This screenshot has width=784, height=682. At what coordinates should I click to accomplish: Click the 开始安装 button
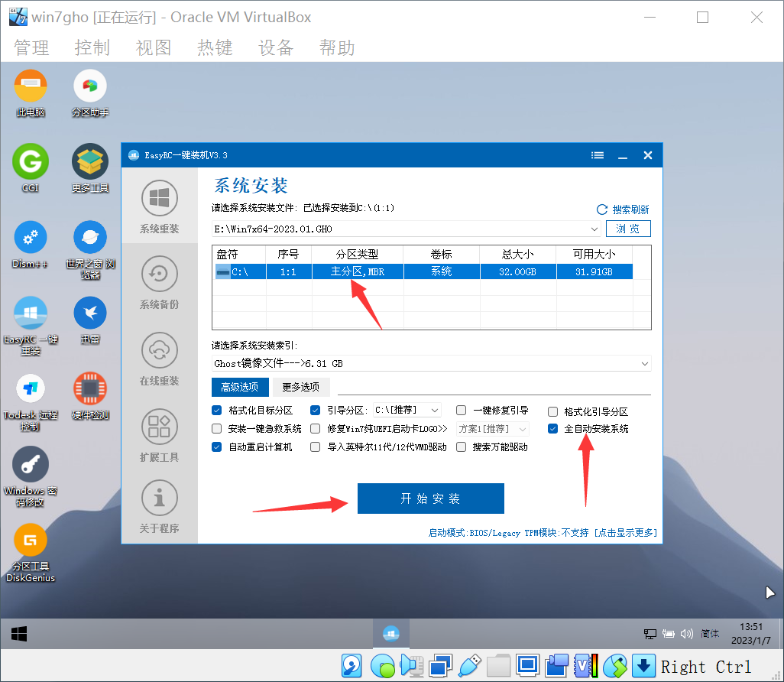430,499
